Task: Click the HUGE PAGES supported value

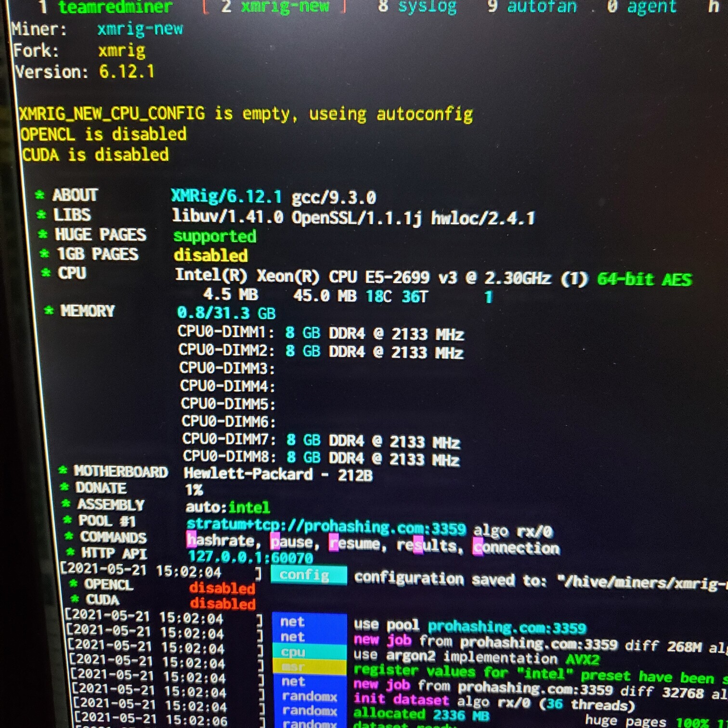Action: click(215, 236)
